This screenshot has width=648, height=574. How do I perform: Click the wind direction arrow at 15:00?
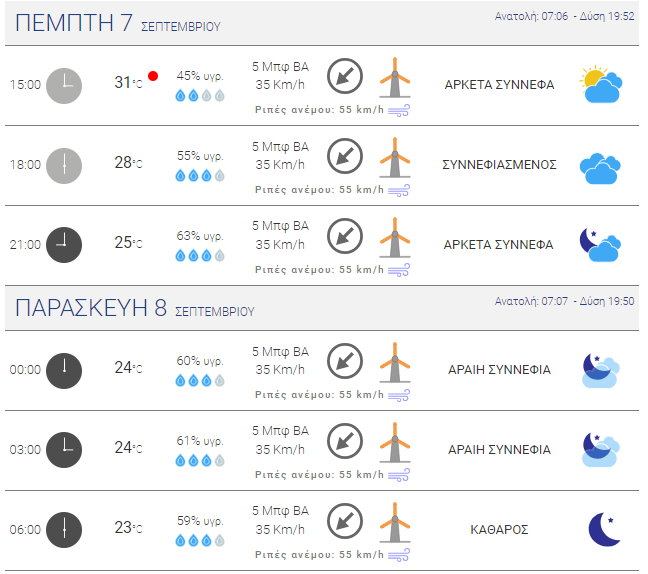click(345, 76)
